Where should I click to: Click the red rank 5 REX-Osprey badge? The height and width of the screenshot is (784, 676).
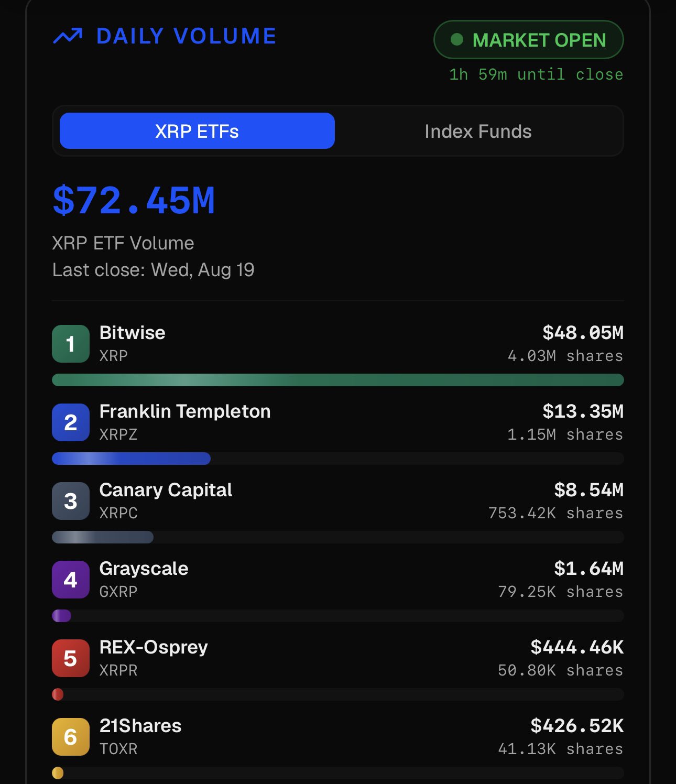(x=71, y=658)
